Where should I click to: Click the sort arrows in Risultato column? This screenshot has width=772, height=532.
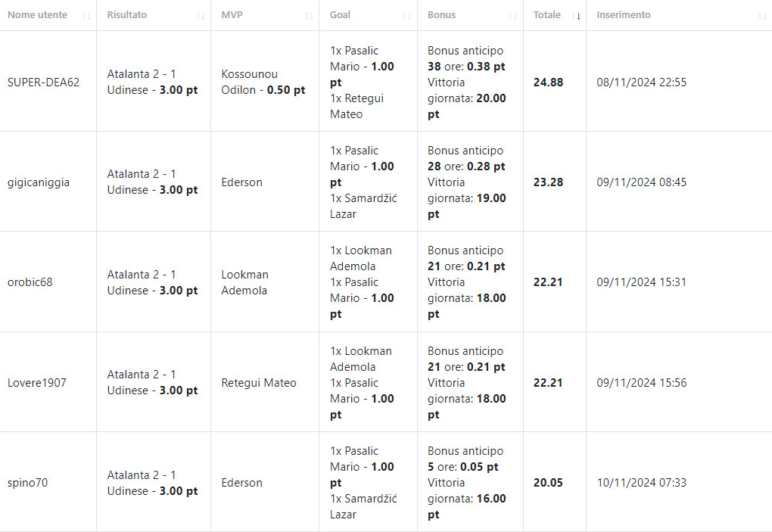coord(201,16)
